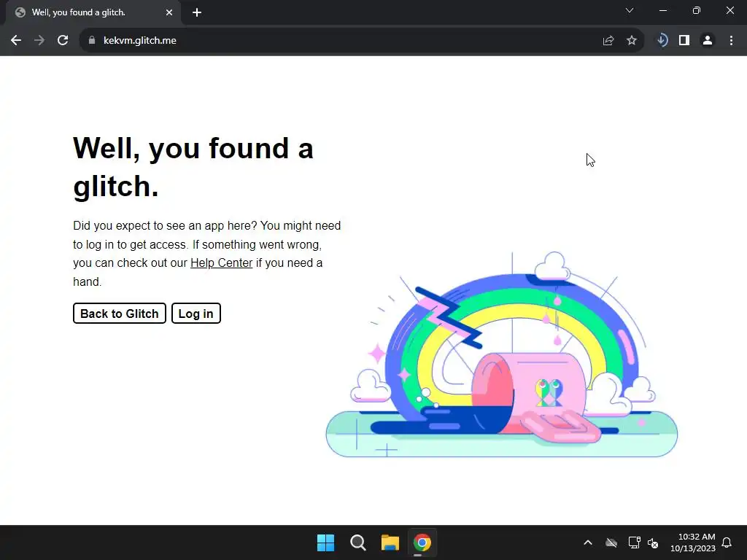The width and height of the screenshot is (747, 560).
Task: Open the downloads icon in the toolbar
Action: 662,41
